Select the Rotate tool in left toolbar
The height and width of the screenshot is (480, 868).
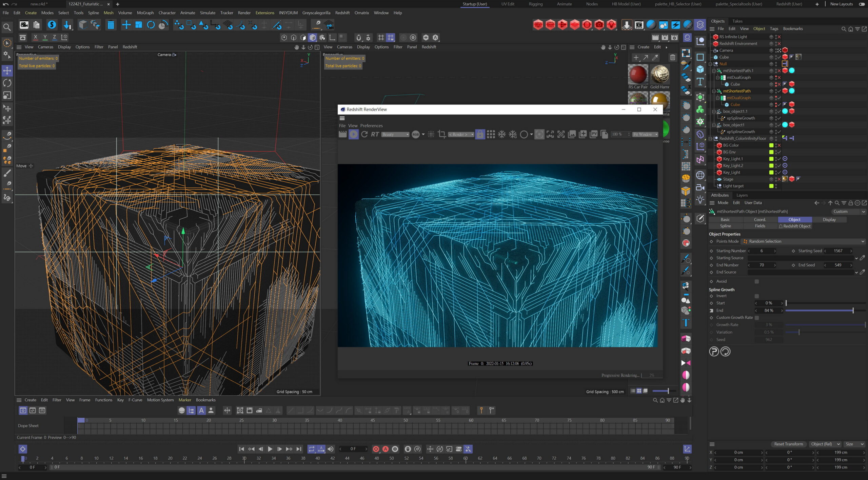point(7,83)
